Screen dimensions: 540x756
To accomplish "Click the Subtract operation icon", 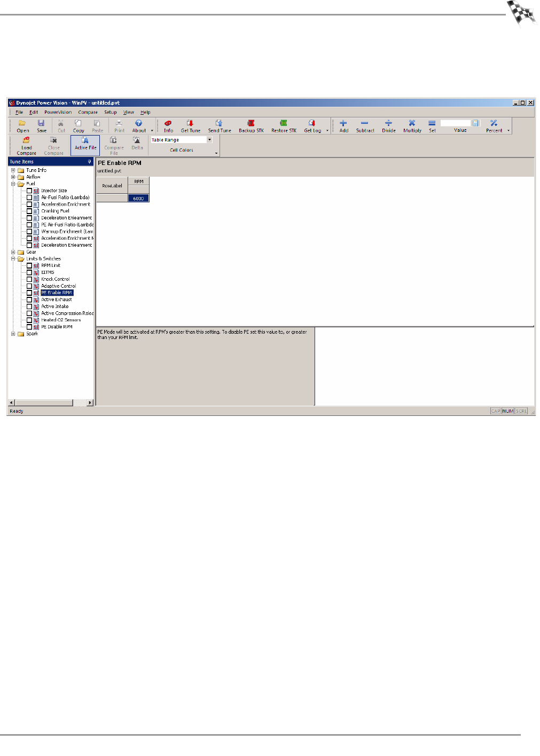I will [365, 126].
